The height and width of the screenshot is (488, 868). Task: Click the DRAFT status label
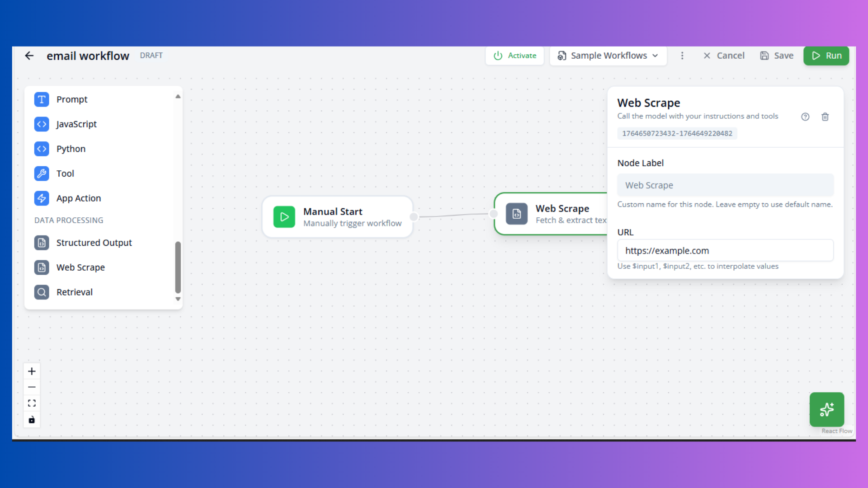pos(151,55)
